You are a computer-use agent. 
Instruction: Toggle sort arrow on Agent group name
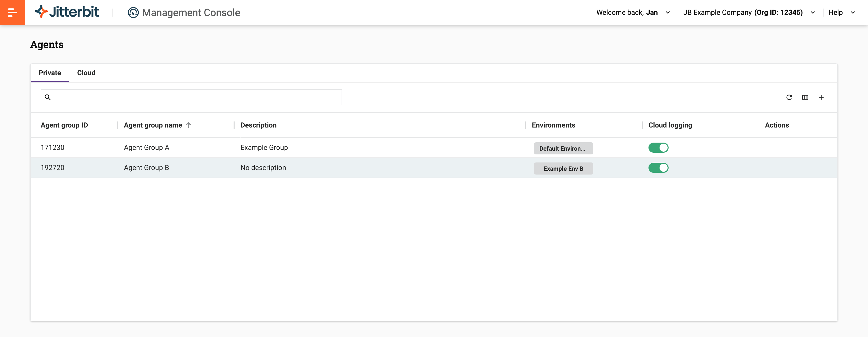click(x=188, y=125)
